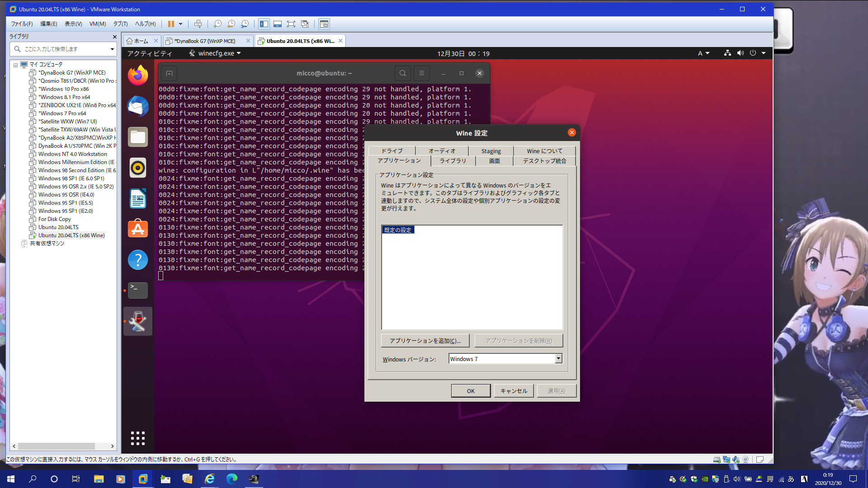Switch to the ドライブ tab

pos(392,151)
